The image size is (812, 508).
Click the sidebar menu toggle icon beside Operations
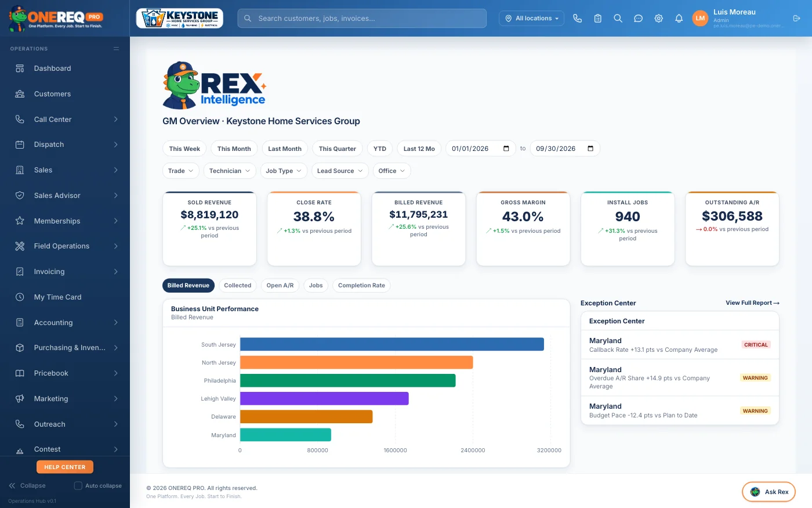[116, 49]
